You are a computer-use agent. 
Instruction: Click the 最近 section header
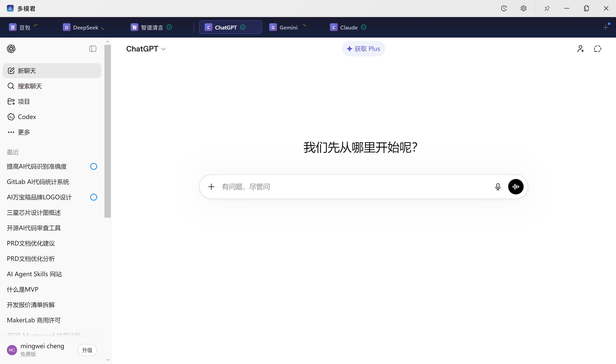(13, 152)
